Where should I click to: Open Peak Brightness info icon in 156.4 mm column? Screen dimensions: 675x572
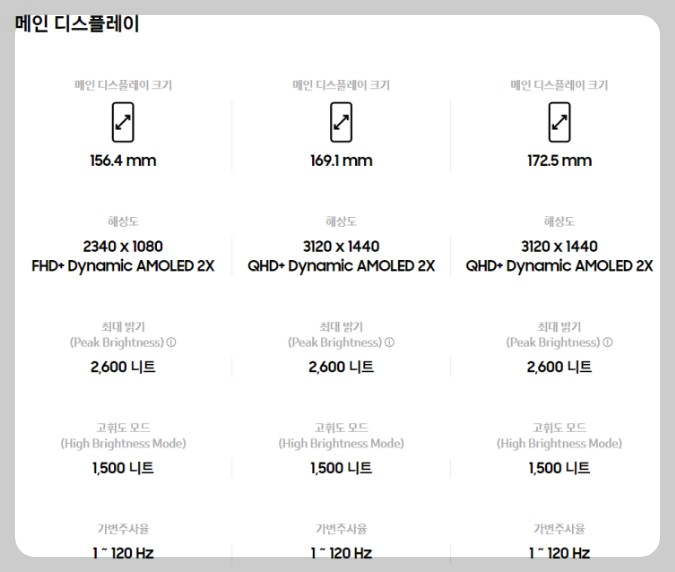coord(171,343)
